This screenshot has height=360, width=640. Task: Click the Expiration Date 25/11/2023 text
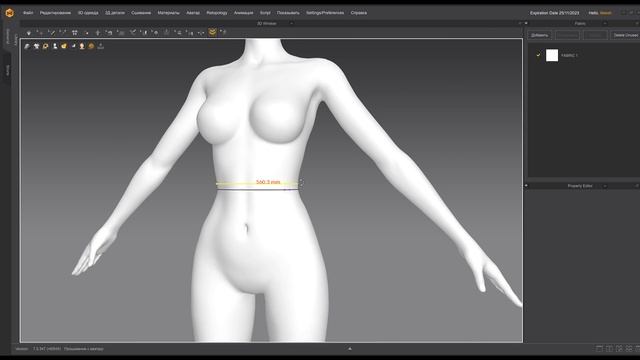(554, 13)
